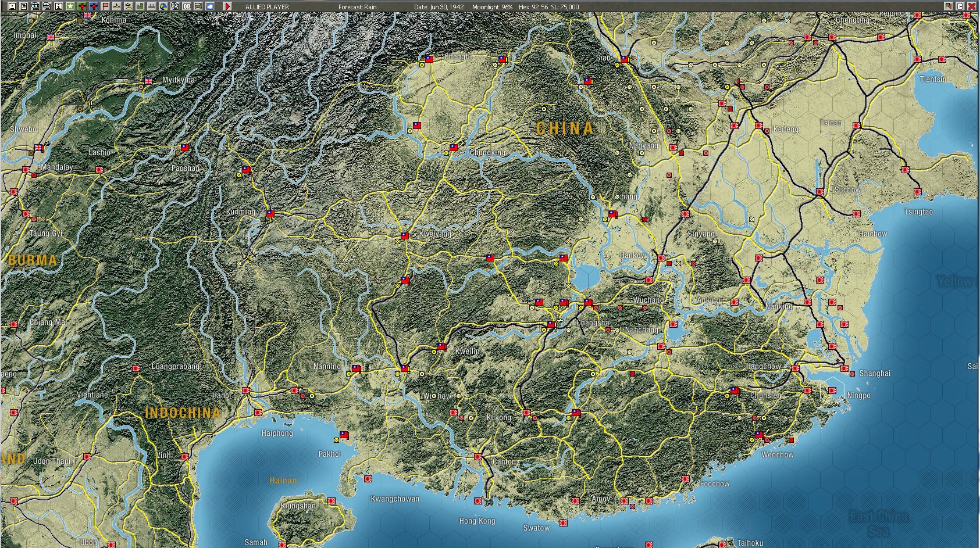Click the green ships on grey icon
980x548 pixels.
click(152, 6)
